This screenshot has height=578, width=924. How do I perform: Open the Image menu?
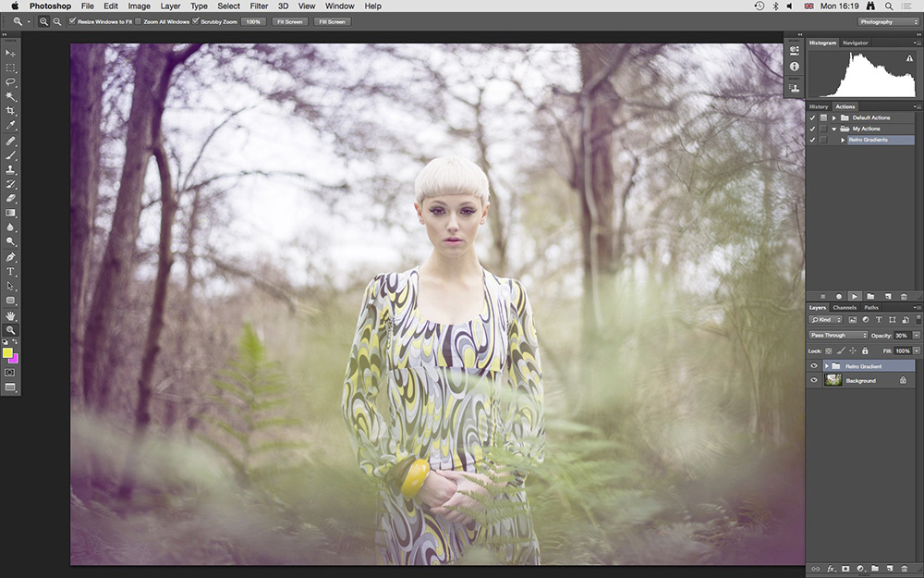(140, 6)
